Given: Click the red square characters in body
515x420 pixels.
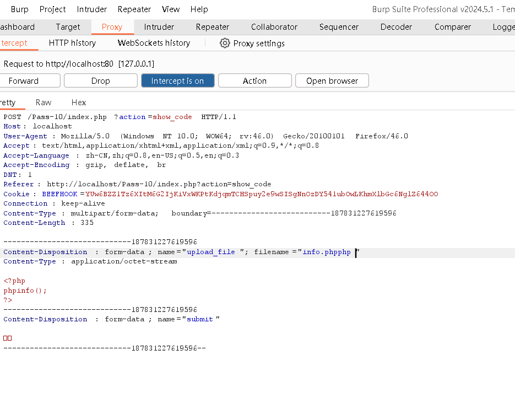Looking at the screenshot, I should [8, 338].
